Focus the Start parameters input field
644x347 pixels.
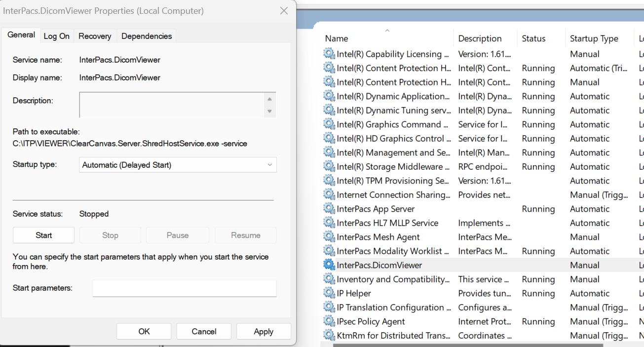pos(185,288)
